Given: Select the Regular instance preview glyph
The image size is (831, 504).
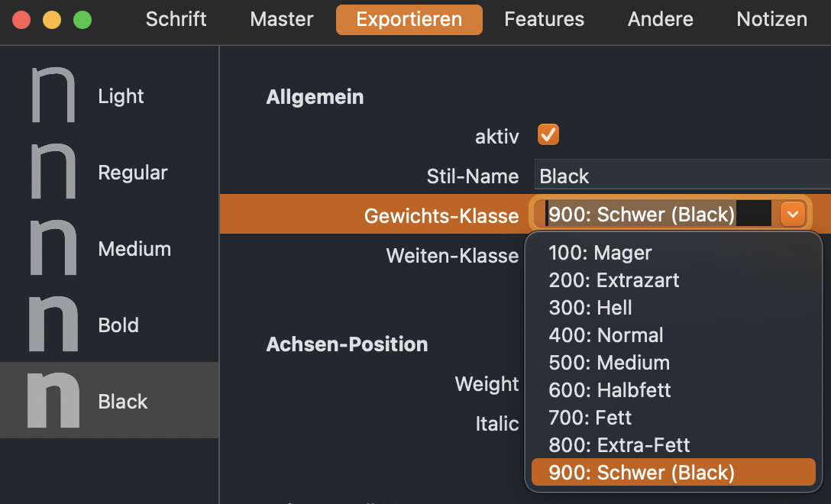Looking at the screenshot, I should [53, 172].
